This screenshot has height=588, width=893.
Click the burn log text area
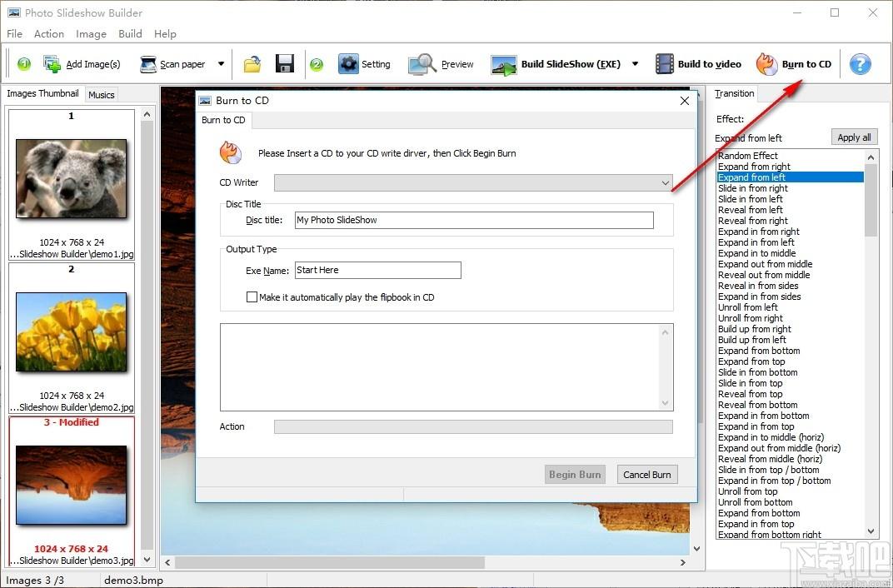pyautogui.click(x=446, y=367)
